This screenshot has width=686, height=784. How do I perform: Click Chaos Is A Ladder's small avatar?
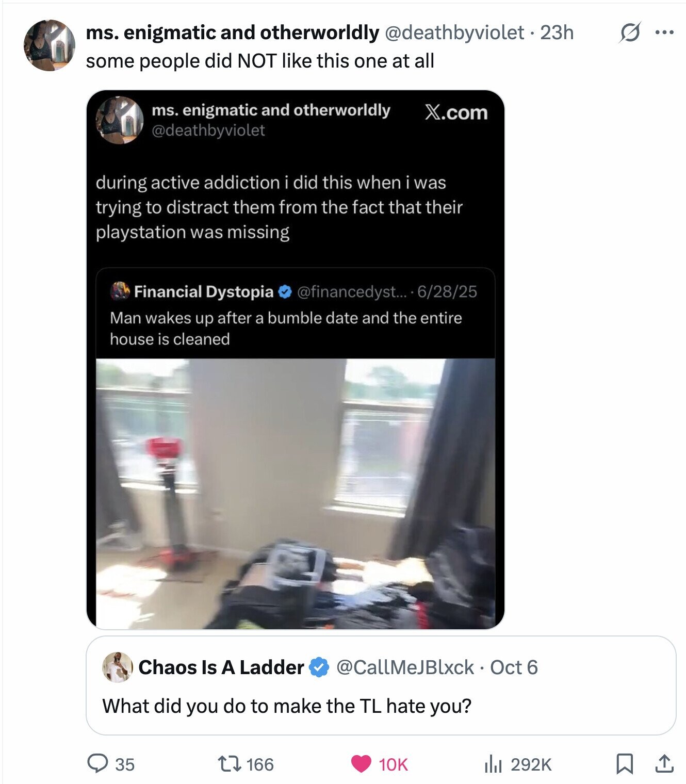point(118,667)
